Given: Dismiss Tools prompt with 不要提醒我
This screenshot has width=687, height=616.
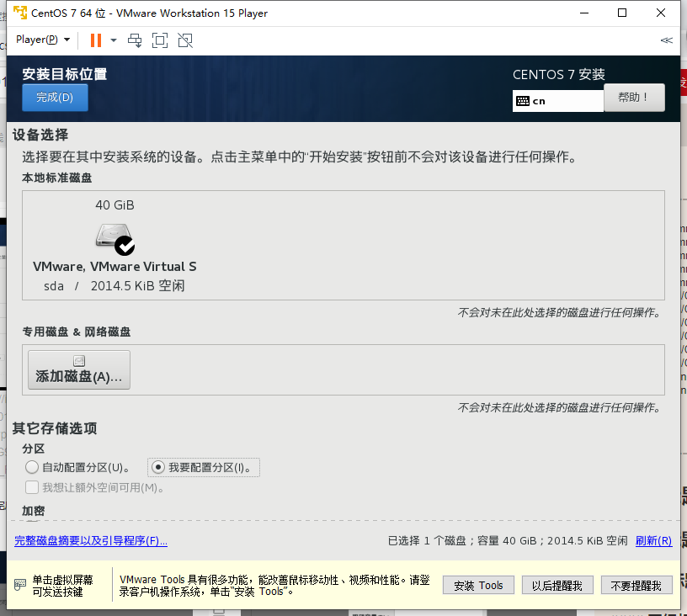Looking at the screenshot, I should point(636,585).
